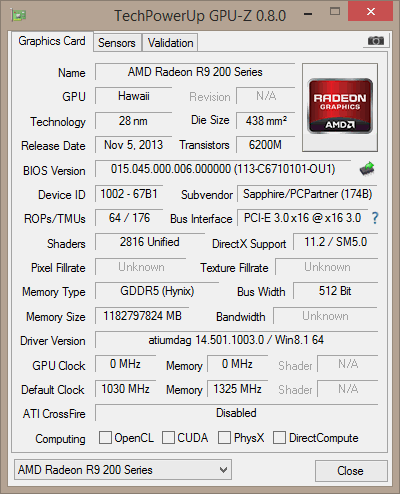Click the Bus Interface question mark
Viewport: 400px width, 494px height.
pos(375,218)
